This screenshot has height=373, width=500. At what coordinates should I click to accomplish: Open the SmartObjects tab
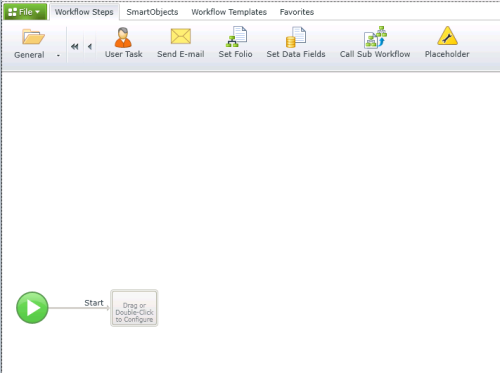[152, 12]
